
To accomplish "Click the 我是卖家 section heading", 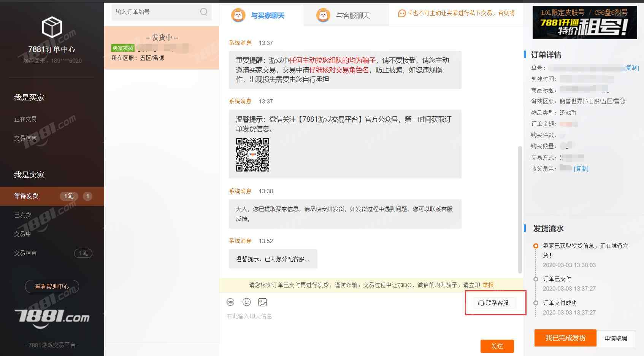I will pyautogui.click(x=29, y=175).
